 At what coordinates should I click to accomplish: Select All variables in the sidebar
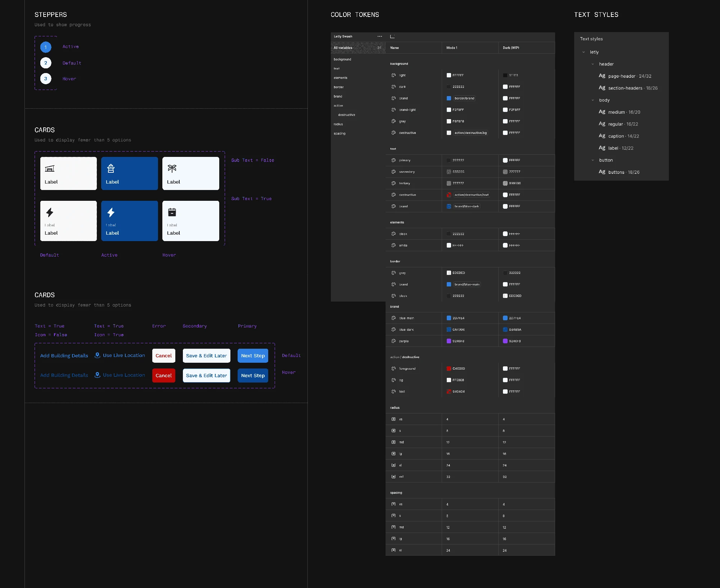(358, 48)
